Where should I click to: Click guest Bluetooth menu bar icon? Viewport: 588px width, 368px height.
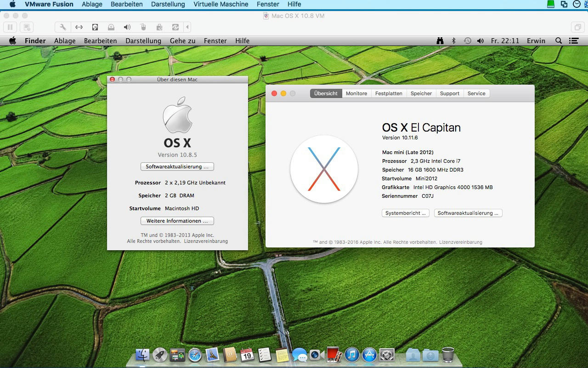point(453,40)
